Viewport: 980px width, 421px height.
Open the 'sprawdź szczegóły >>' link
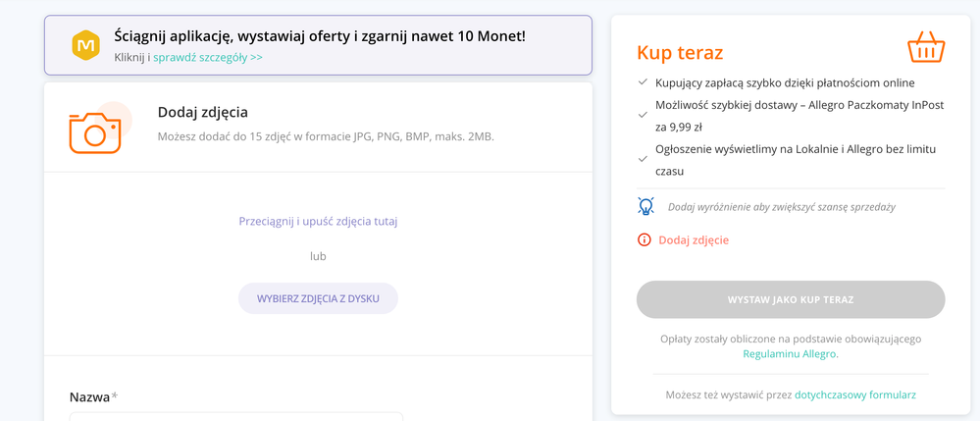(x=208, y=57)
